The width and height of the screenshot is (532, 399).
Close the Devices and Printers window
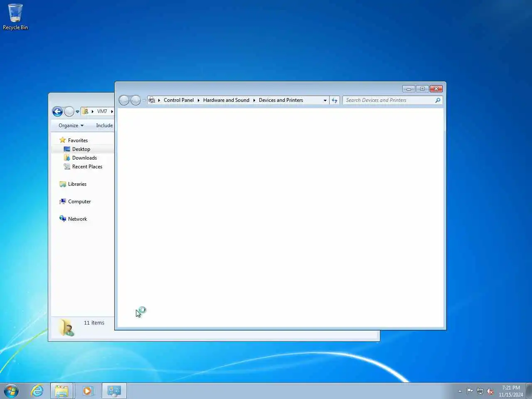click(436, 89)
